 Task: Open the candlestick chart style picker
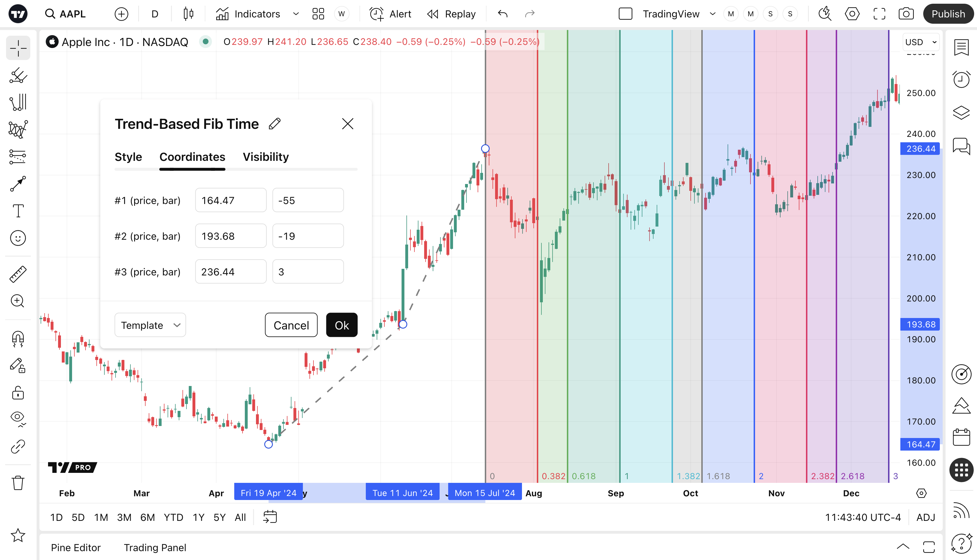pyautogui.click(x=188, y=14)
